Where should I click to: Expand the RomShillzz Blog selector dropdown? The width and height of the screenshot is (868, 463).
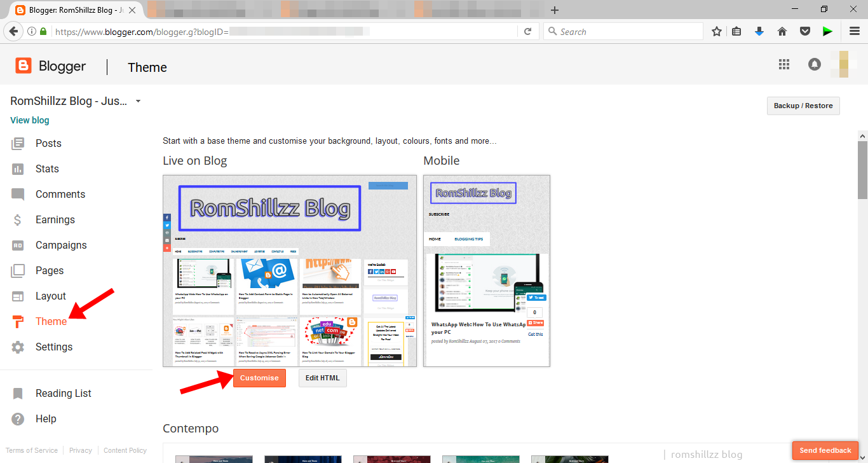pos(138,100)
